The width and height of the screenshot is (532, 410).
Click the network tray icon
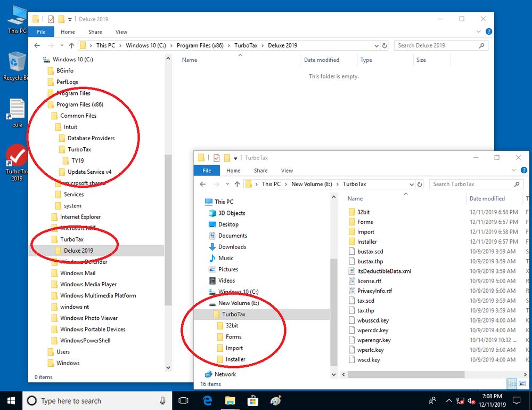[460, 401]
